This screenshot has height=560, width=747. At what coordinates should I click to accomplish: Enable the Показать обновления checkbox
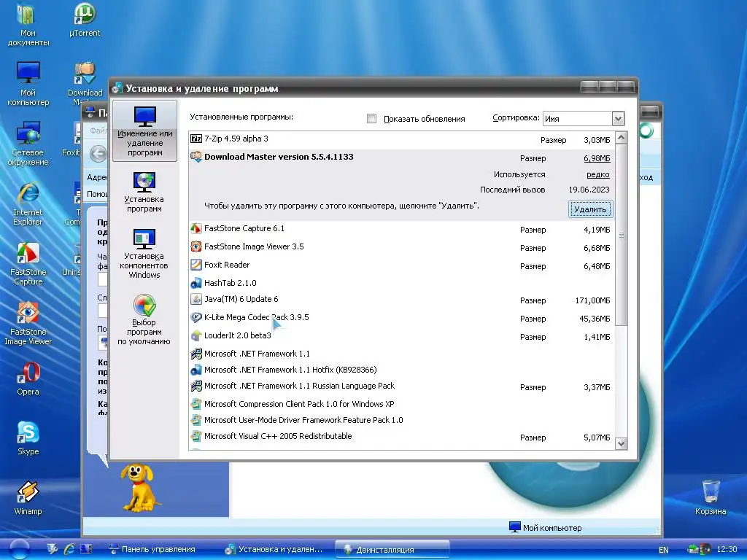371,119
